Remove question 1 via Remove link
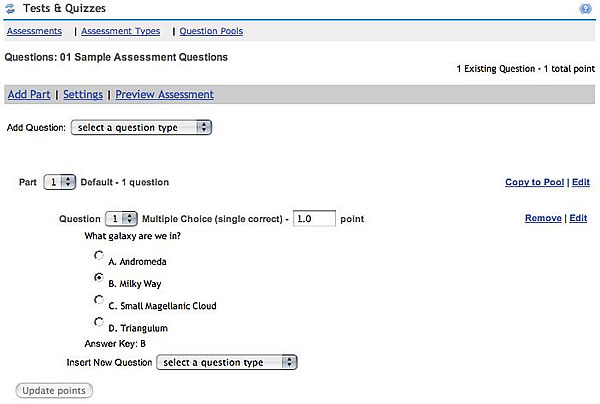Image resolution: width=600 pixels, height=404 pixels. point(543,218)
